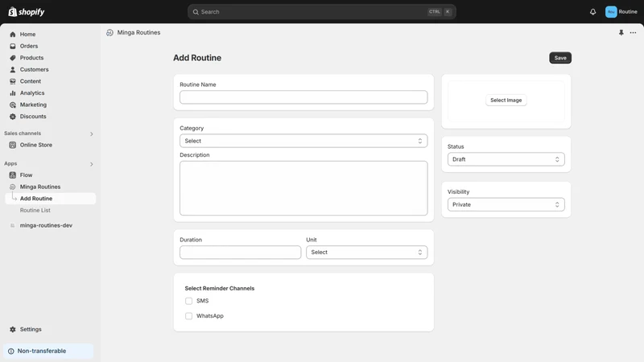Click the Duration input field
The width and height of the screenshot is (644, 362).
tap(240, 253)
